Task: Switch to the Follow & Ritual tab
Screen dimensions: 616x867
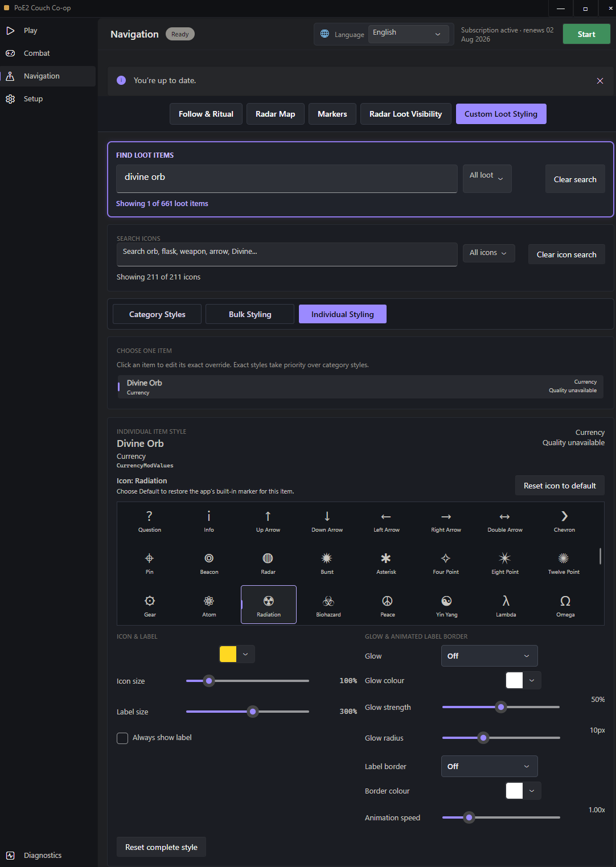Action: [206, 114]
